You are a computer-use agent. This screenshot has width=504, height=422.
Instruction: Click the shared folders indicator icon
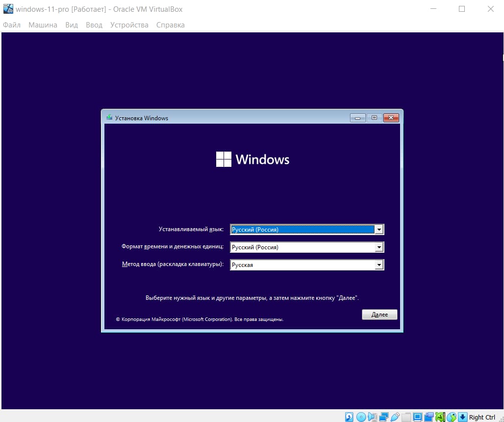point(406,417)
